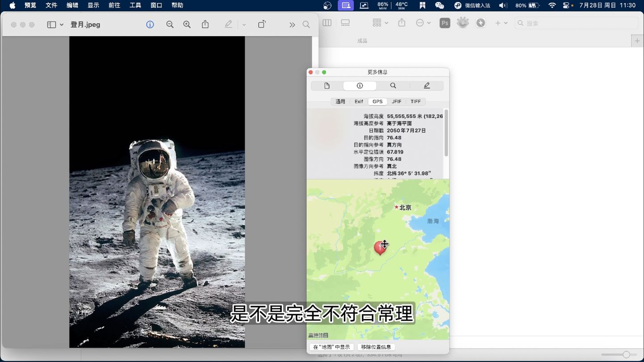This screenshot has height=362, width=644.
Task: Click the astronaut photo in Preview
Action: [x=157, y=192]
